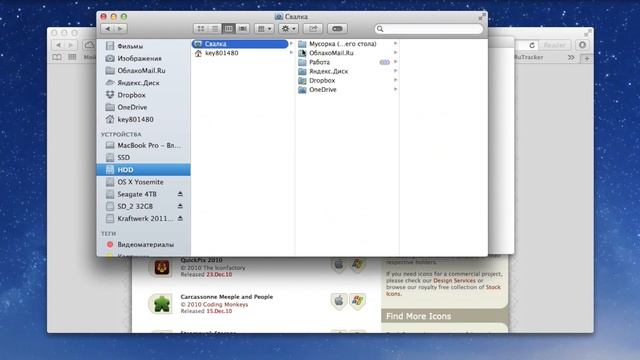Viewport: 640px width, 360px height.
Task: Show more bookmarks chevron in Safari
Action: coord(571,58)
